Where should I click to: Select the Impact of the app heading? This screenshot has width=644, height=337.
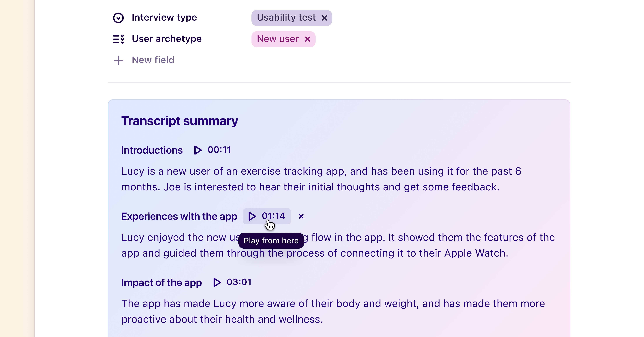[x=161, y=282]
